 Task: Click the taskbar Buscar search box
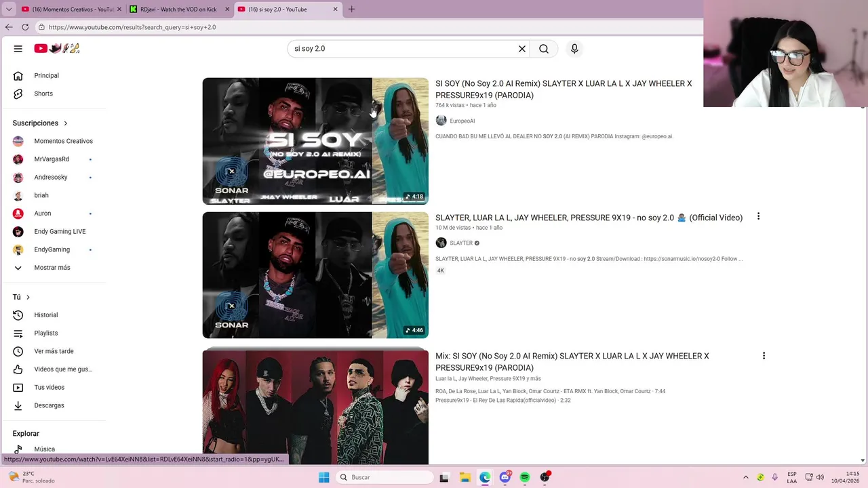(384, 477)
